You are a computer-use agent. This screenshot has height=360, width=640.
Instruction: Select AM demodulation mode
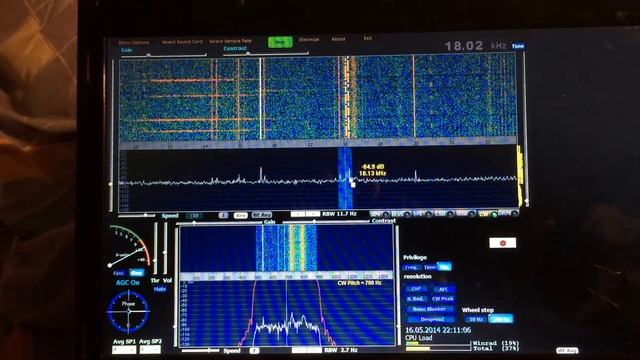click(379, 213)
